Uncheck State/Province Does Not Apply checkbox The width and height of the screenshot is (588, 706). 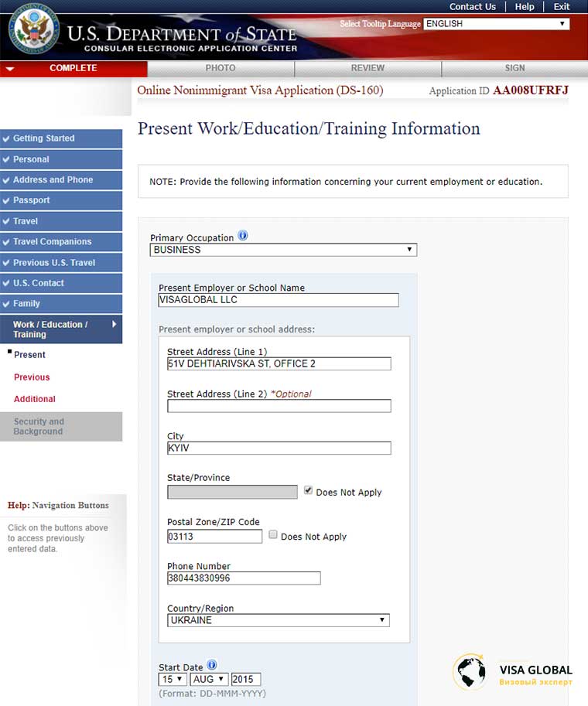click(x=308, y=490)
